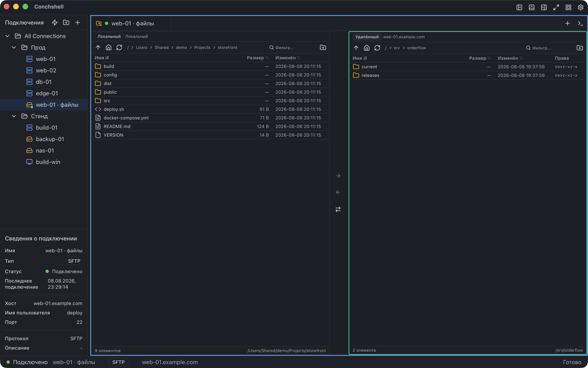Open the grid layout icon in title bar

coord(568,7)
